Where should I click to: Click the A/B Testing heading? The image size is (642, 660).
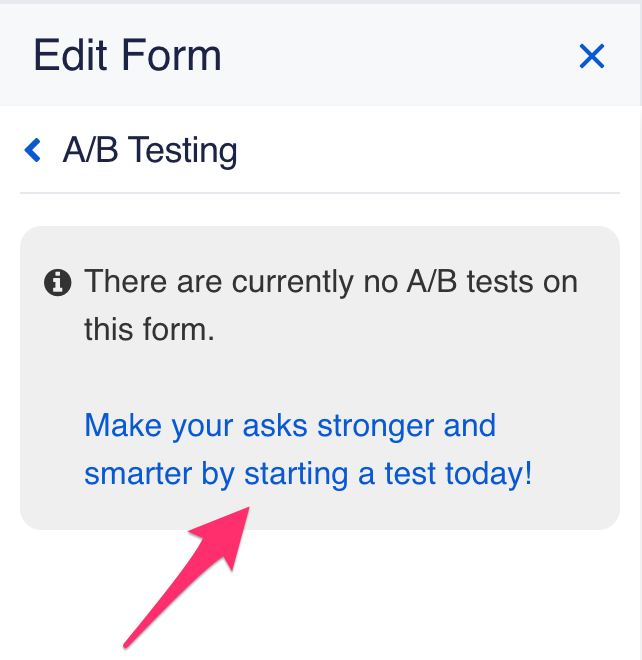point(150,151)
